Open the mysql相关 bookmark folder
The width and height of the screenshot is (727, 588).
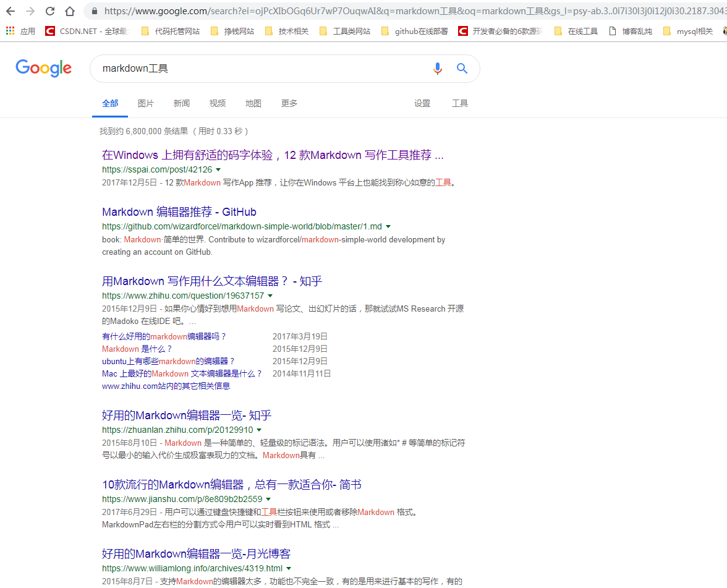[688, 31]
